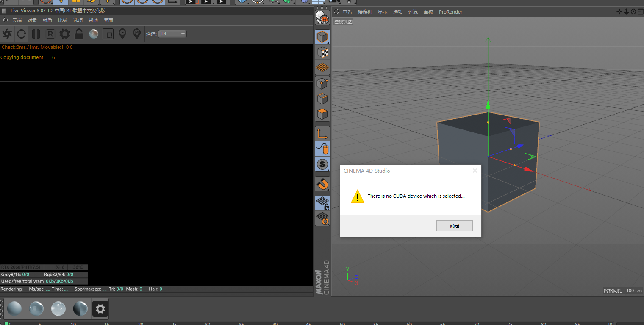Click the red X axis arrow handle

click(x=528, y=169)
